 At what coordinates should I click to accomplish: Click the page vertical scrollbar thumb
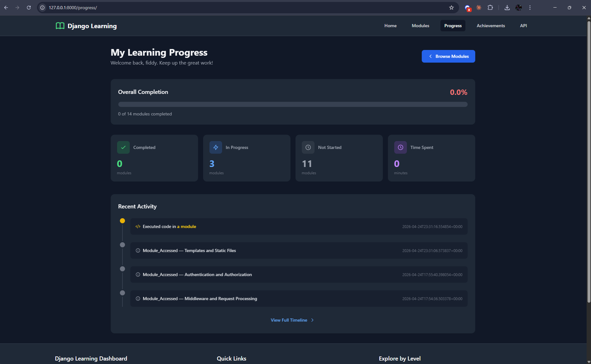pyautogui.click(x=589, y=161)
